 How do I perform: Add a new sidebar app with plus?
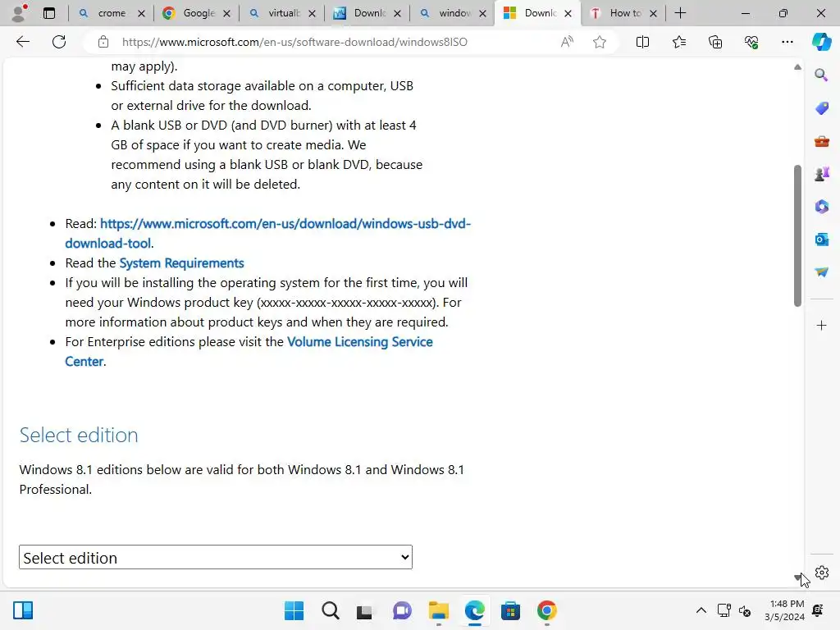pos(821,325)
